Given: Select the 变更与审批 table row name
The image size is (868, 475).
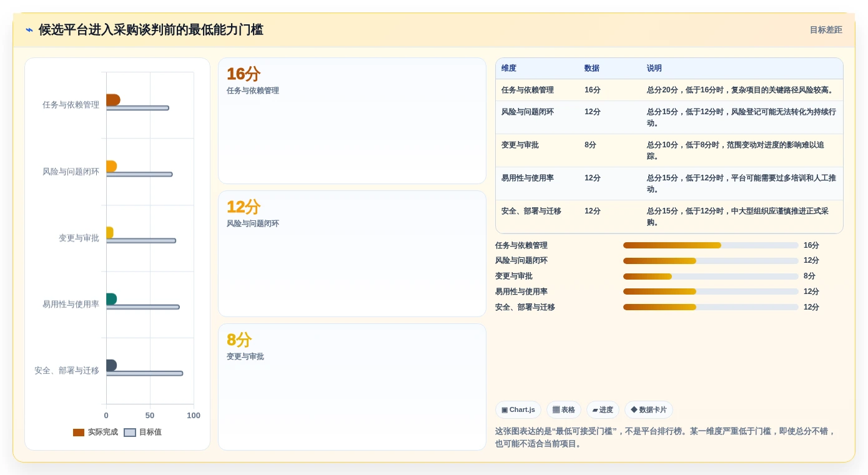Looking at the screenshot, I should coord(520,145).
